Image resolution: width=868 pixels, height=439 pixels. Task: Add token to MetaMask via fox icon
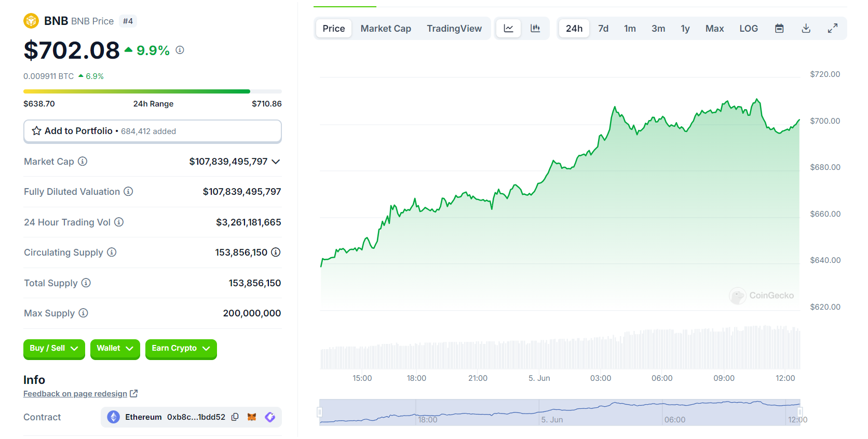(x=252, y=417)
